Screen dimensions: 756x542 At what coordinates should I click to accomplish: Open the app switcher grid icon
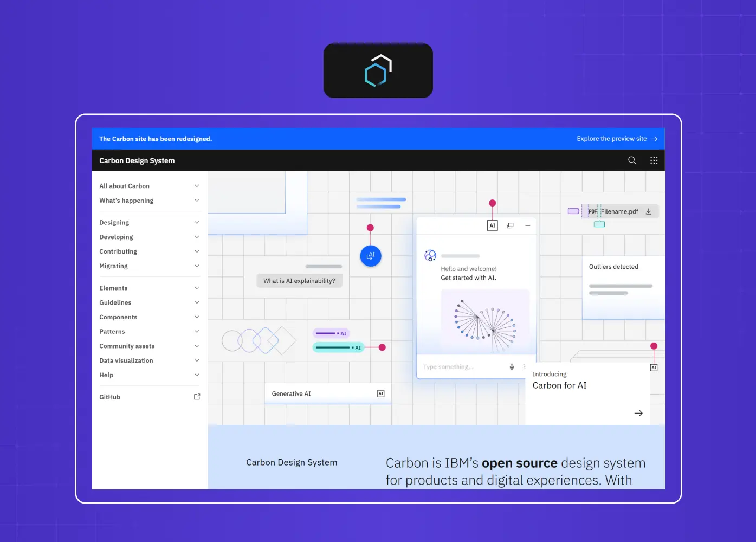click(x=654, y=160)
